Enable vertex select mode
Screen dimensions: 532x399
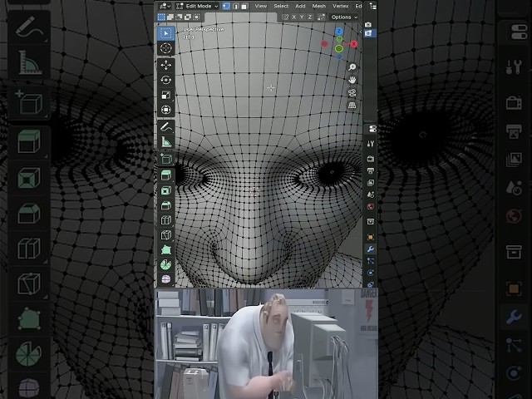pos(226,6)
